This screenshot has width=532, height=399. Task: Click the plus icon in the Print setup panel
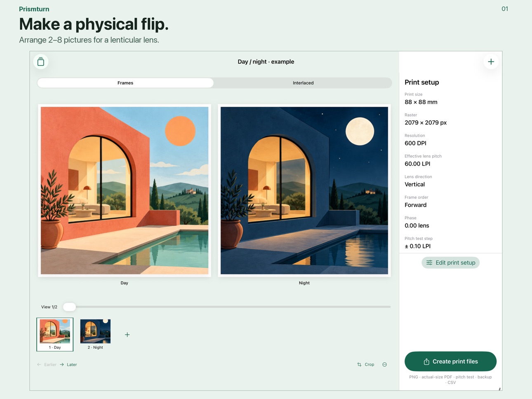(x=491, y=62)
